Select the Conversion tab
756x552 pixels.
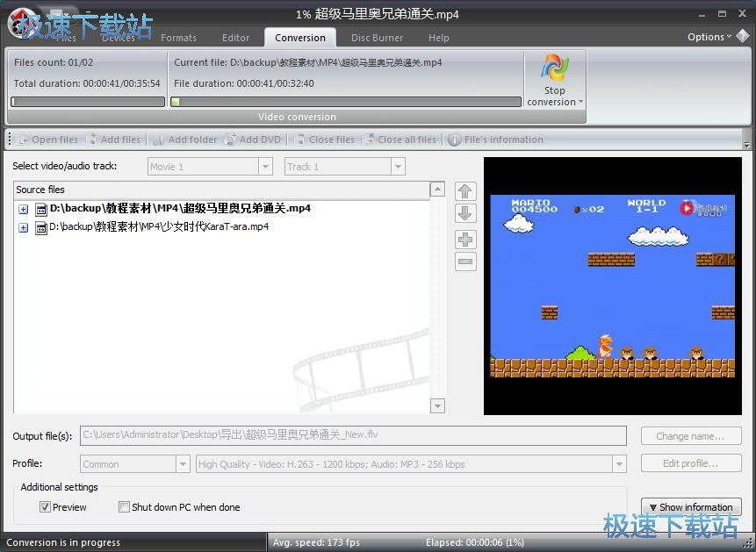(300, 38)
